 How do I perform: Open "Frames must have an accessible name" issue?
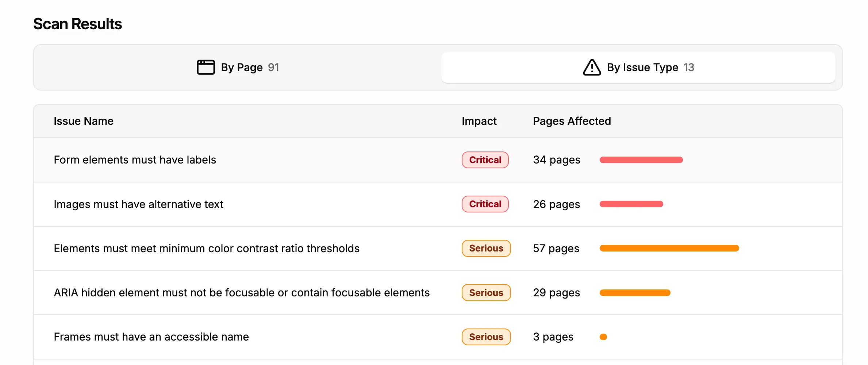tap(151, 337)
